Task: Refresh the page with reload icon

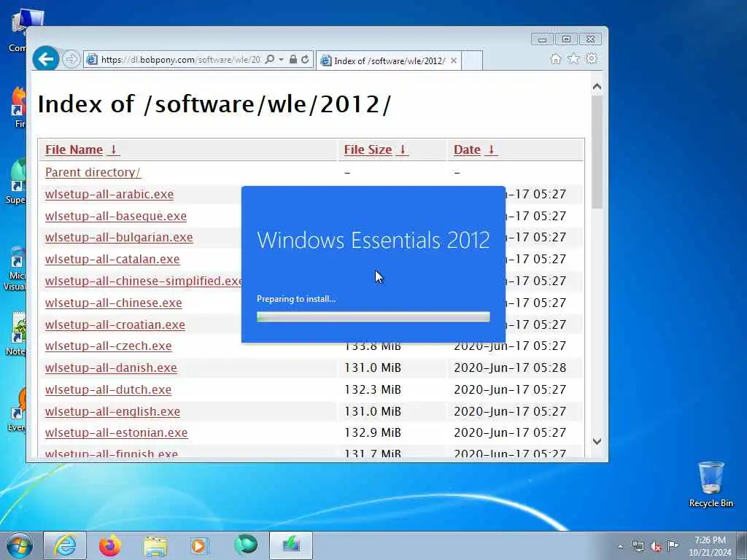Action: 305,60
